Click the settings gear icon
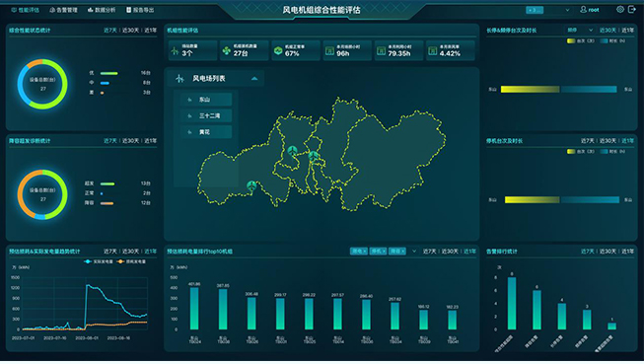 coord(620,10)
